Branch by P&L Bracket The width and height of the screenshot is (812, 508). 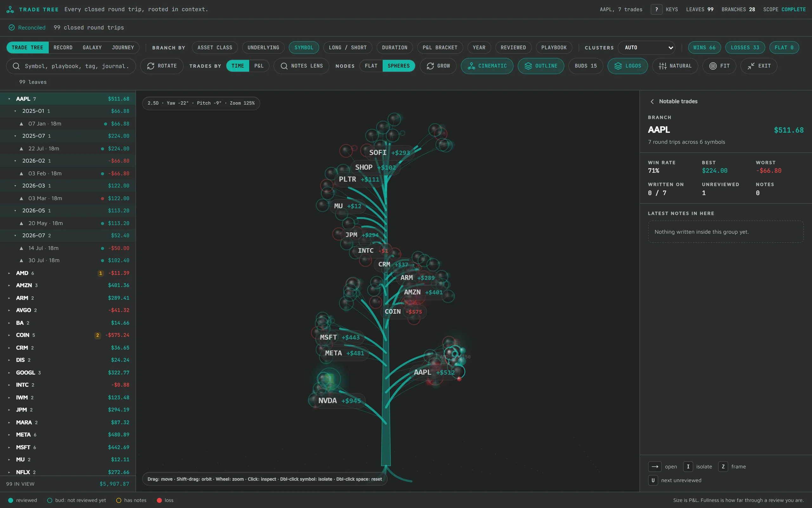click(440, 47)
